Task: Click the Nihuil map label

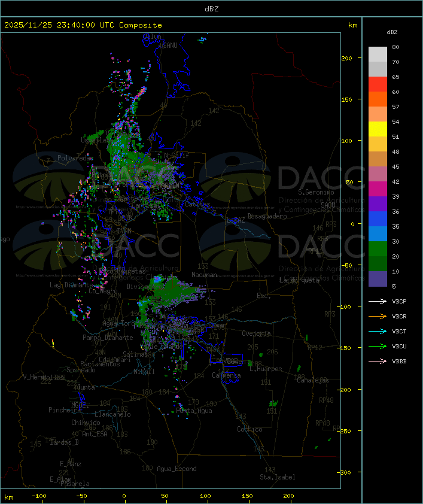Action: (144, 372)
